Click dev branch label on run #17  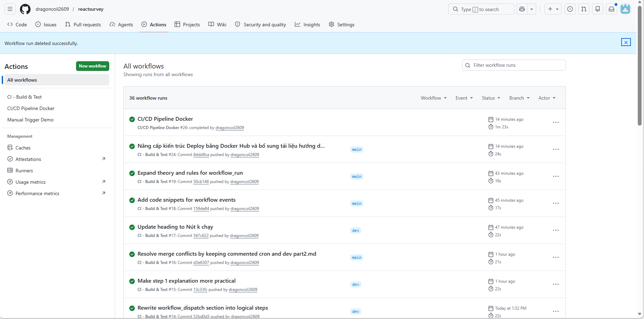point(356,230)
